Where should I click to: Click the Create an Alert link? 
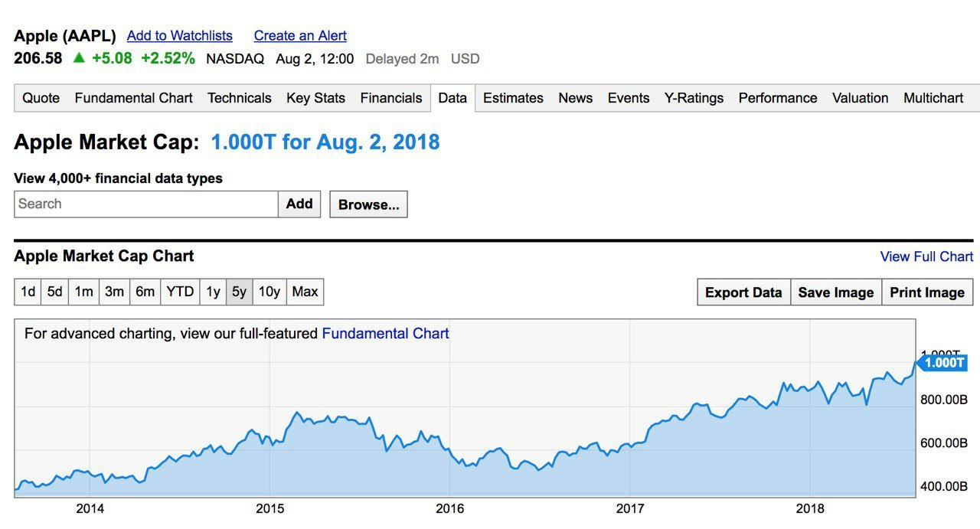(300, 36)
